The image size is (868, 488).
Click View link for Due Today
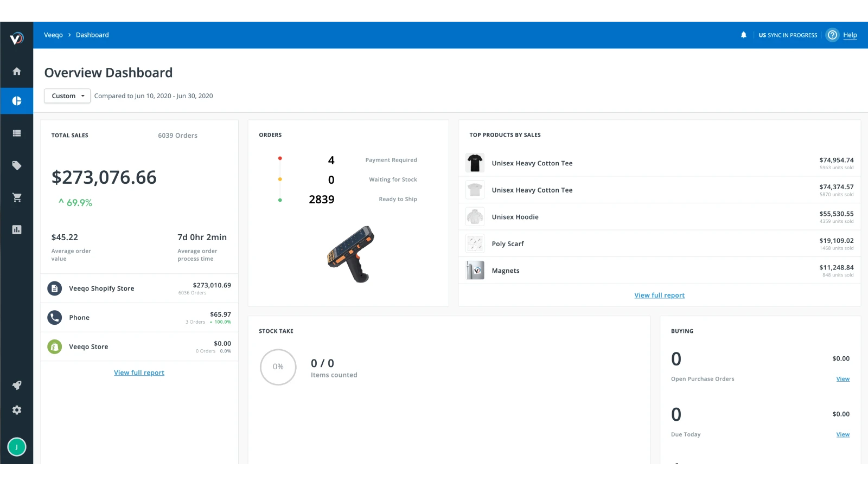(843, 434)
